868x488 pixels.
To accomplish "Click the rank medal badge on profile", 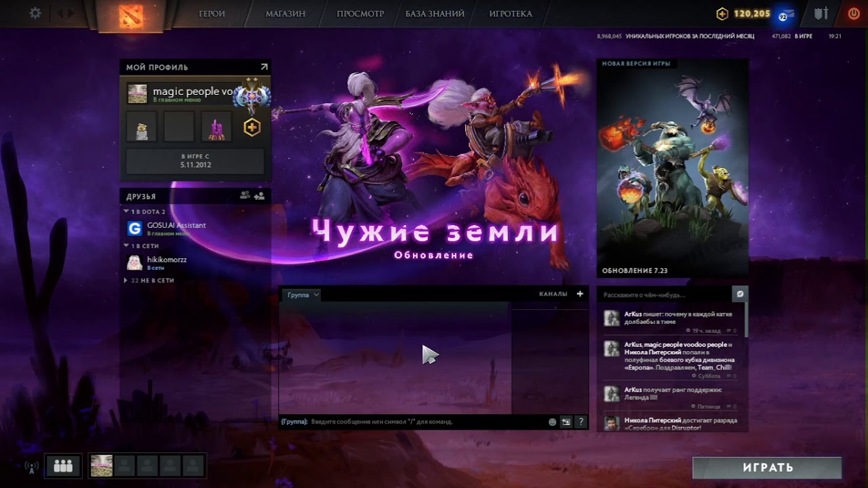I will click(x=252, y=96).
